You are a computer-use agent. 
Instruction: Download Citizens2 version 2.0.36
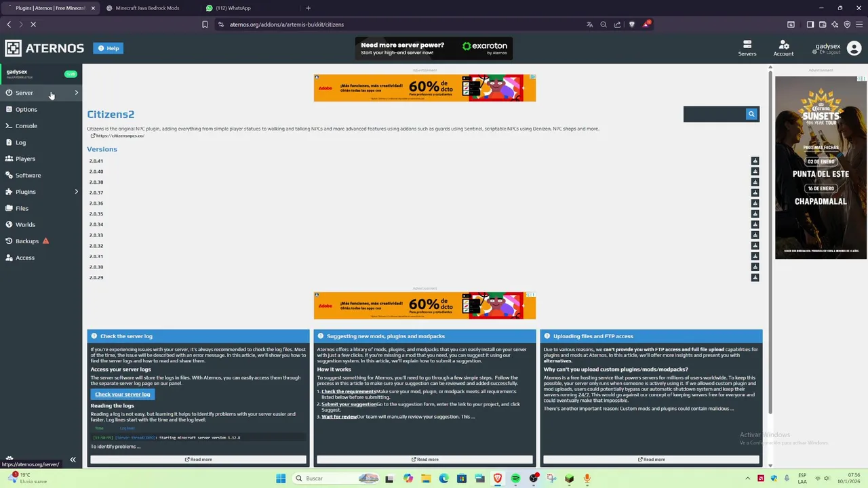[755, 203]
